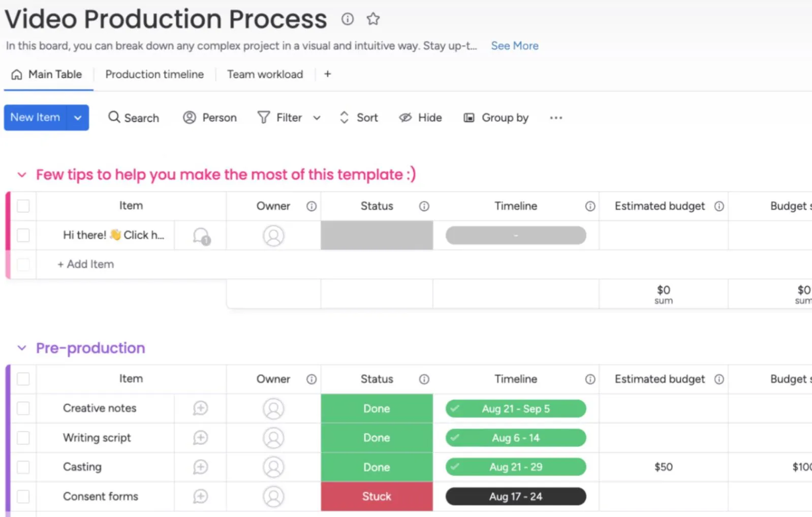Open the more options ellipsis in toolbar
Image resolution: width=812 pixels, height=517 pixels.
tap(556, 118)
